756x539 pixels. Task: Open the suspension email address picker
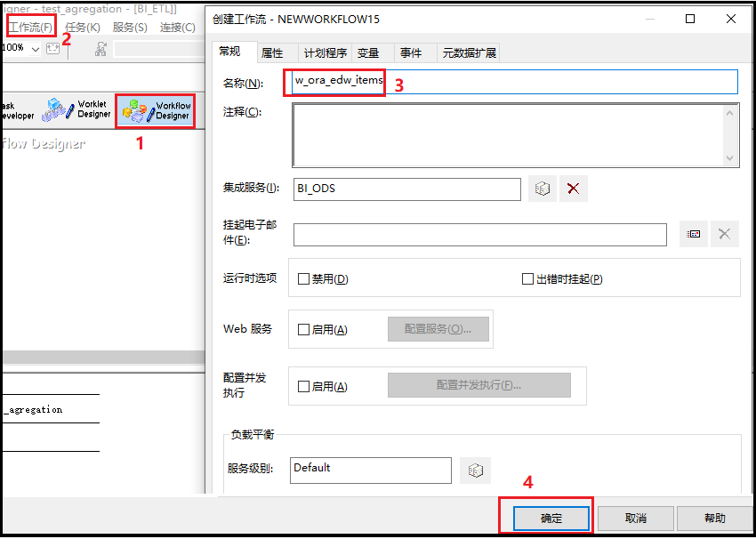(x=693, y=233)
